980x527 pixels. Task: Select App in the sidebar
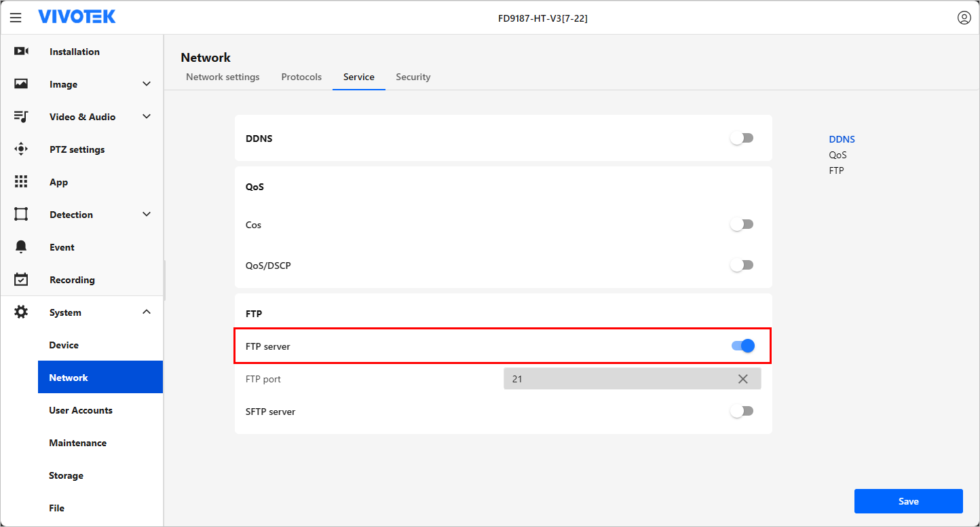[58, 182]
